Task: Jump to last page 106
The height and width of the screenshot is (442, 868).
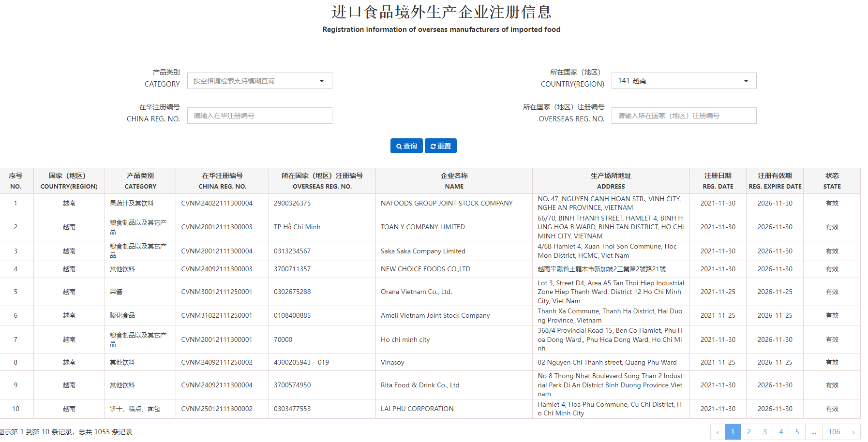Action: coord(834,432)
